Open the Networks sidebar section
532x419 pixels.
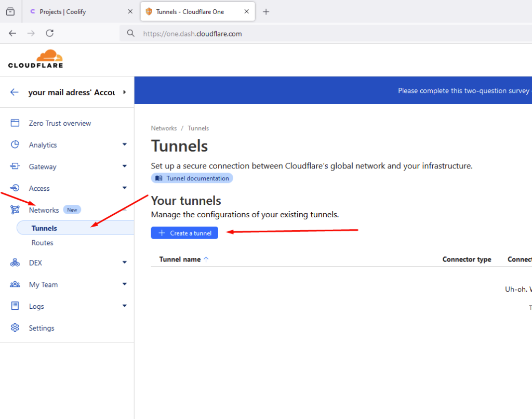click(x=44, y=210)
